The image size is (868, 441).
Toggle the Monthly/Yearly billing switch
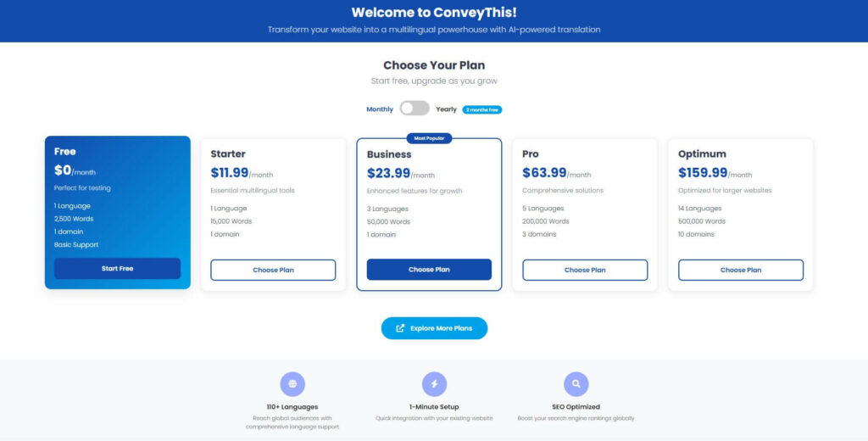tap(415, 109)
